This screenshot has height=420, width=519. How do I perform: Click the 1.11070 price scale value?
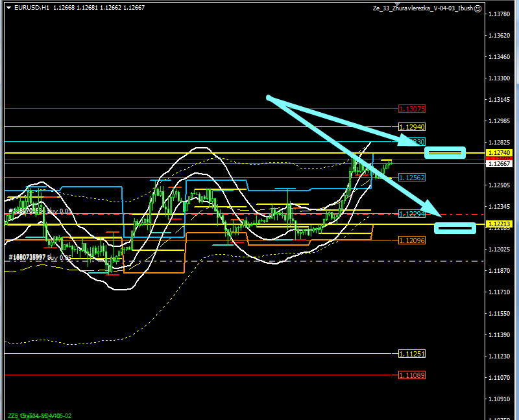point(499,378)
